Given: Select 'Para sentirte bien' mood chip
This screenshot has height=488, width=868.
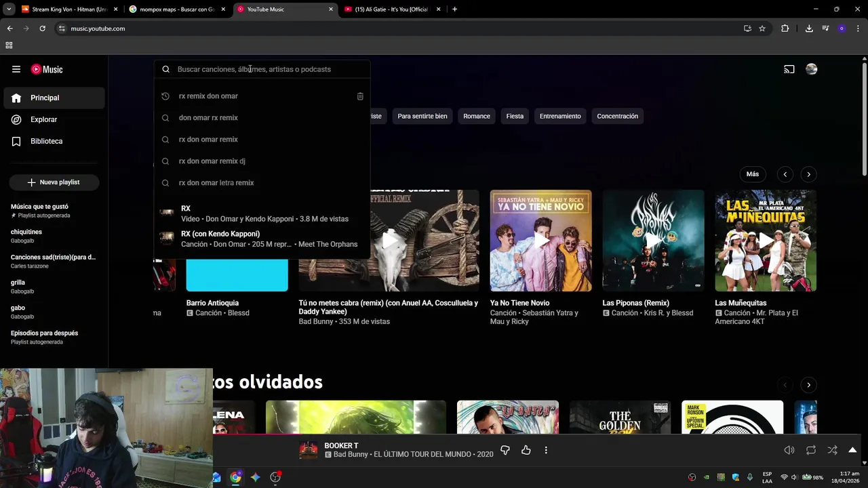Looking at the screenshot, I should [422, 116].
